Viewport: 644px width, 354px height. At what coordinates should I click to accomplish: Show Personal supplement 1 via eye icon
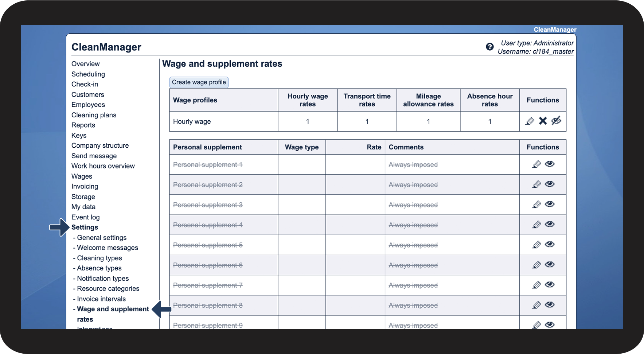(x=550, y=164)
